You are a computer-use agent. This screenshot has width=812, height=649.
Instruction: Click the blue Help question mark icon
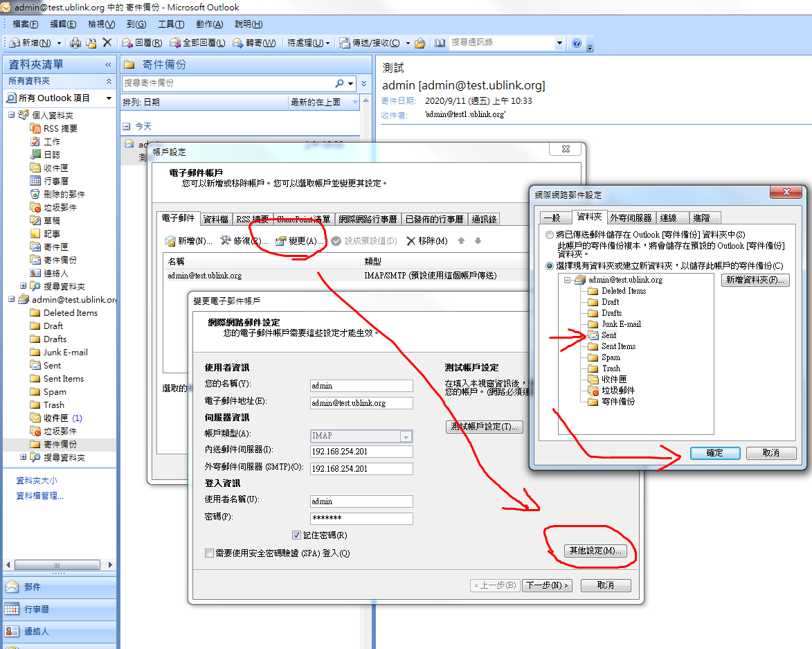(x=577, y=43)
